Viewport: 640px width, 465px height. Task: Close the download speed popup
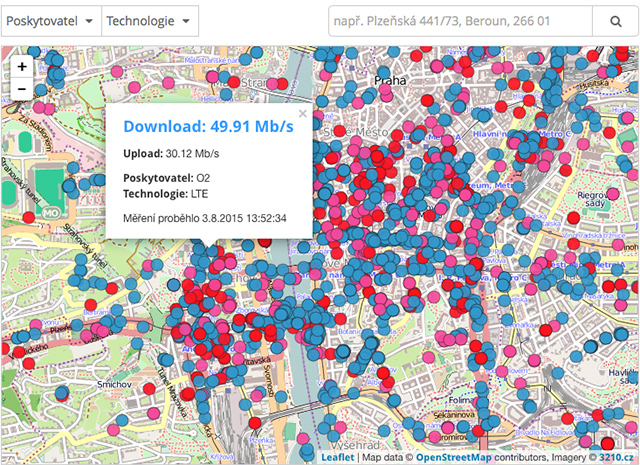pyautogui.click(x=303, y=114)
